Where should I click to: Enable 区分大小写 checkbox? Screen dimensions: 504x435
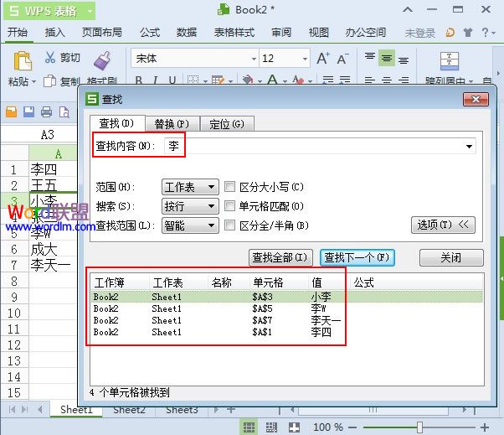pyautogui.click(x=230, y=187)
